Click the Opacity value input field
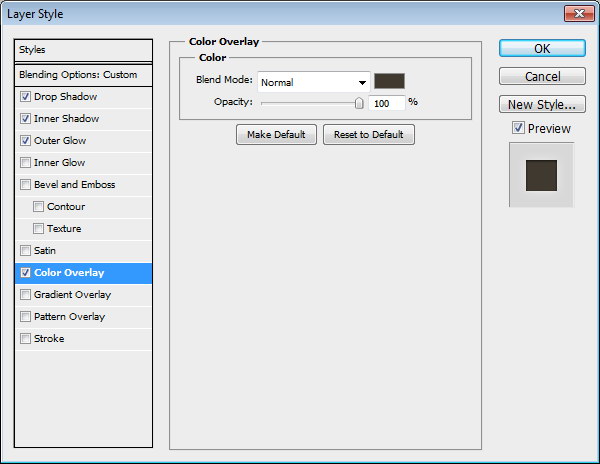 [386, 103]
